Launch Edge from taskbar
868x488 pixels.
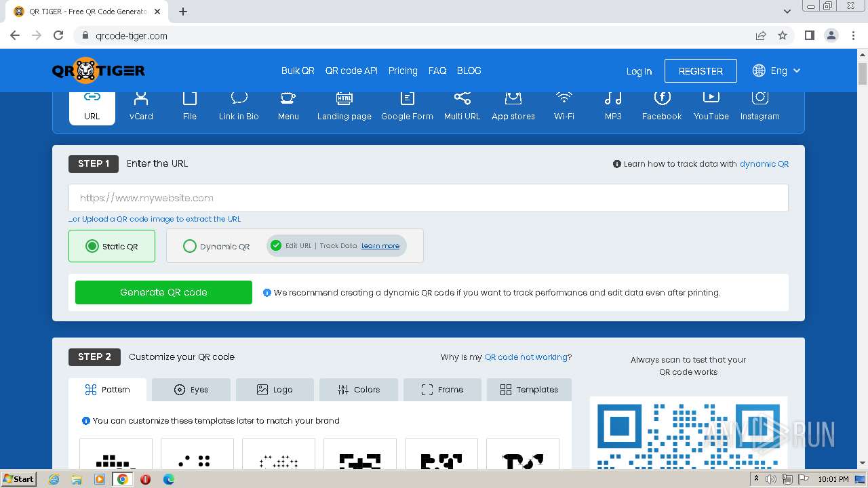click(x=169, y=479)
